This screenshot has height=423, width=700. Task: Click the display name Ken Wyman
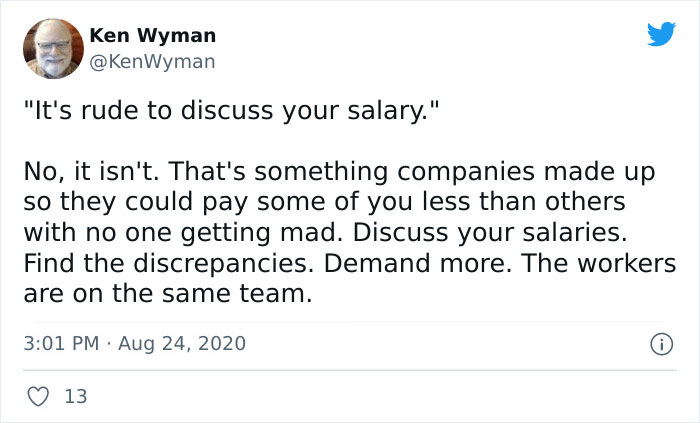pyautogui.click(x=152, y=36)
